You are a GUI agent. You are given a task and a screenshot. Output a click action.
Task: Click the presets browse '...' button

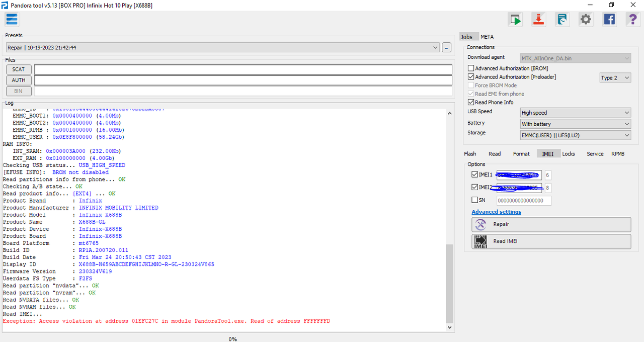[447, 47]
